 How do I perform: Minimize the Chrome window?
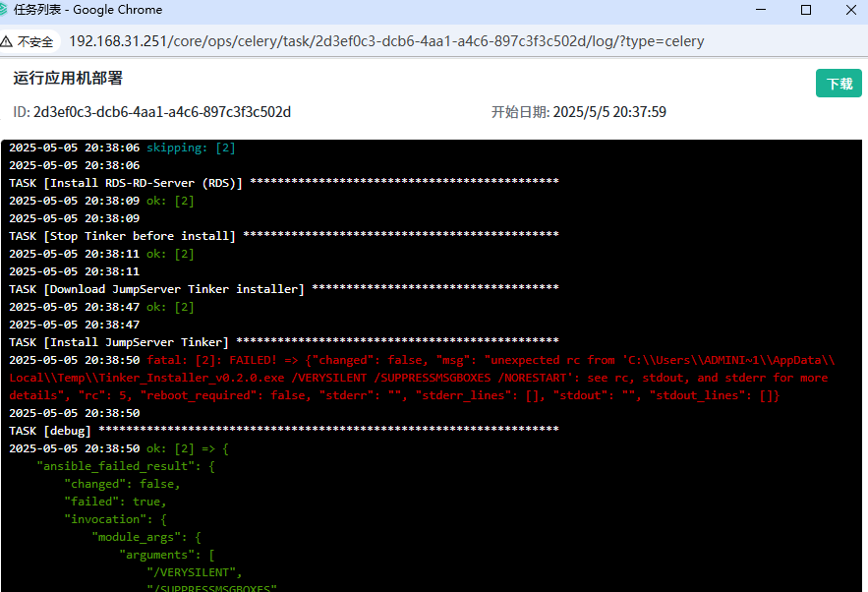tap(761, 10)
